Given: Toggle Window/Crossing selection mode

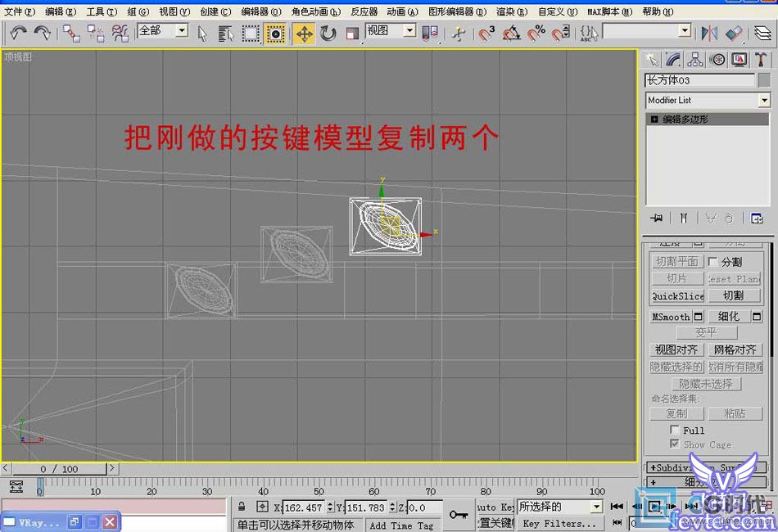Looking at the screenshot, I should (275, 34).
